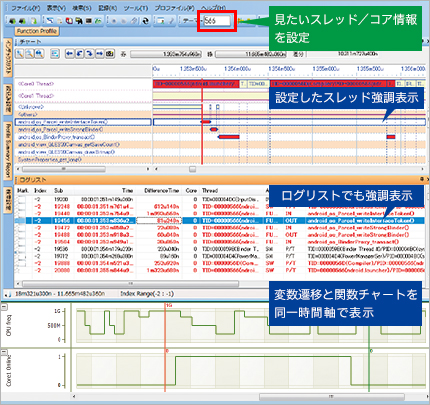Image resolution: width=430 pixels, height=405 pixels.
Task: Open the ヘルプ(H) menu
Action: 213,8
